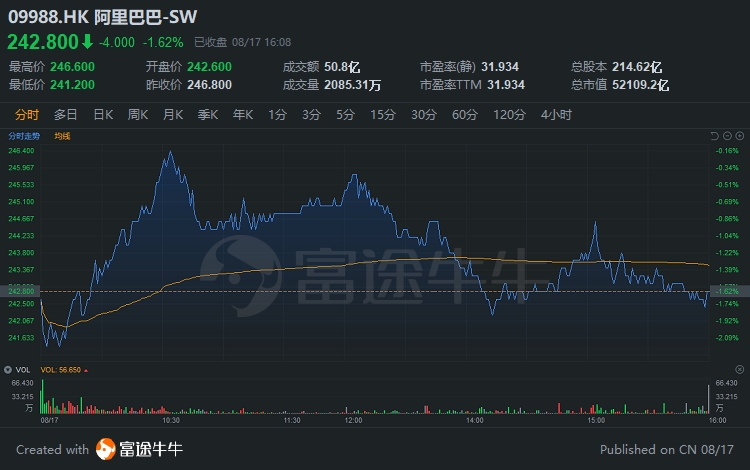Image resolution: width=750 pixels, height=470 pixels.
Task: Select the 分时 intraday tab
Action: coord(27,114)
